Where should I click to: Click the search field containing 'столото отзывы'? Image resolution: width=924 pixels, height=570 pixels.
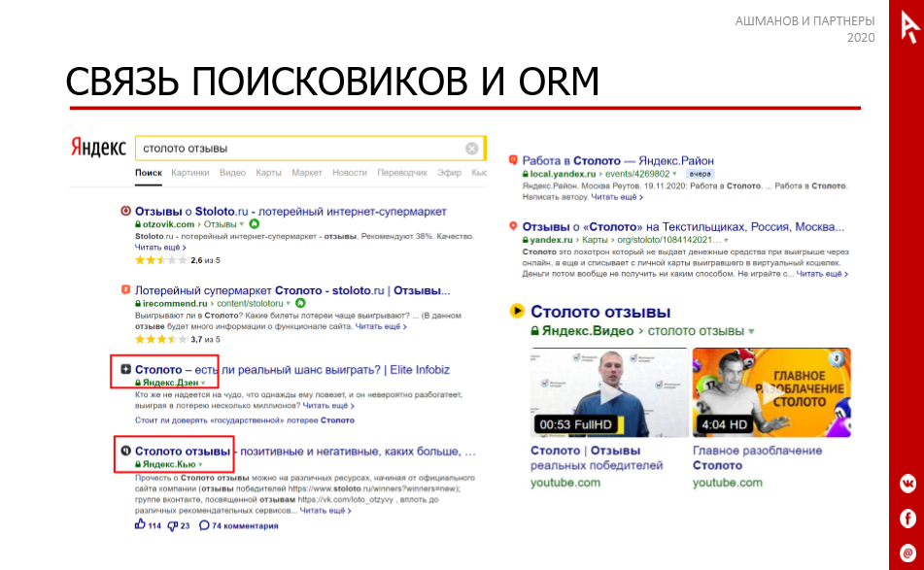tap(311, 149)
